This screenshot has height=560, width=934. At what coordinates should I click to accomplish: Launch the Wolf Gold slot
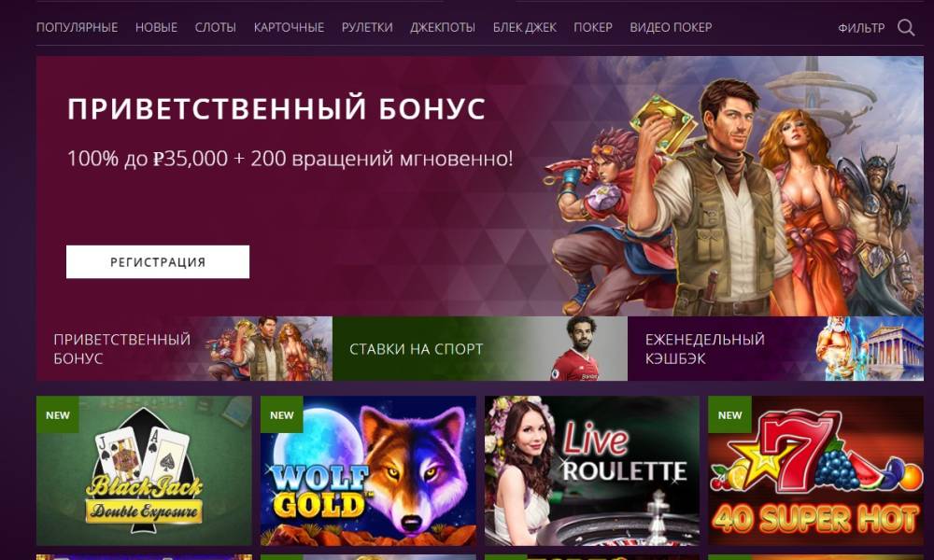pyautogui.click(x=368, y=470)
